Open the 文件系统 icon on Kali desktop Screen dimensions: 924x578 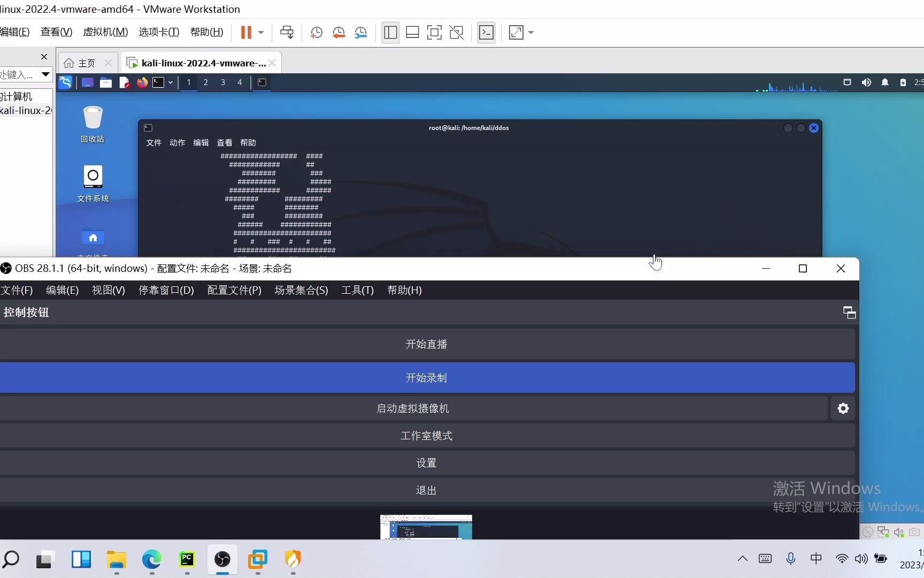[x=93, y=184]
